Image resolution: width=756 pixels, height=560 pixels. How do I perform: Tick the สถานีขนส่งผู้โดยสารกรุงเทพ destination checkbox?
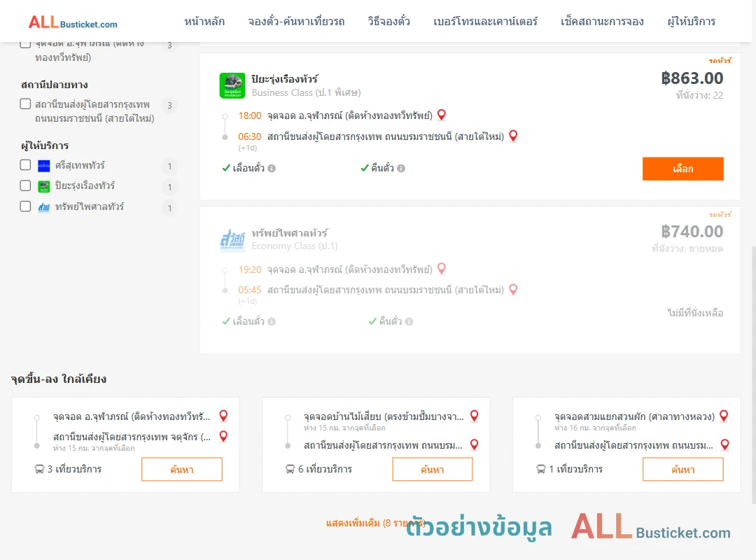(26, 104)
